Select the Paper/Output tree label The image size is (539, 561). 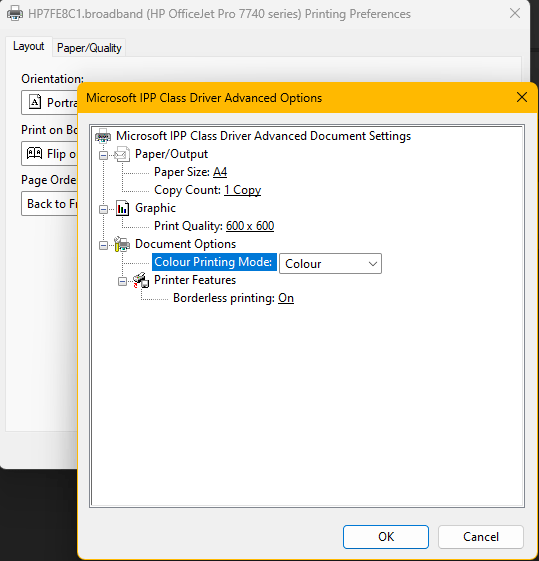171,154
